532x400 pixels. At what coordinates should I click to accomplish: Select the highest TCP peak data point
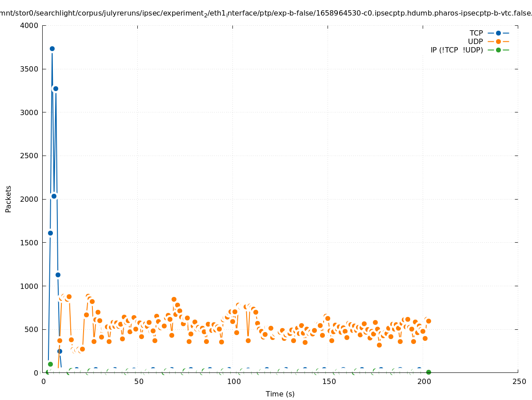point(52,49)
